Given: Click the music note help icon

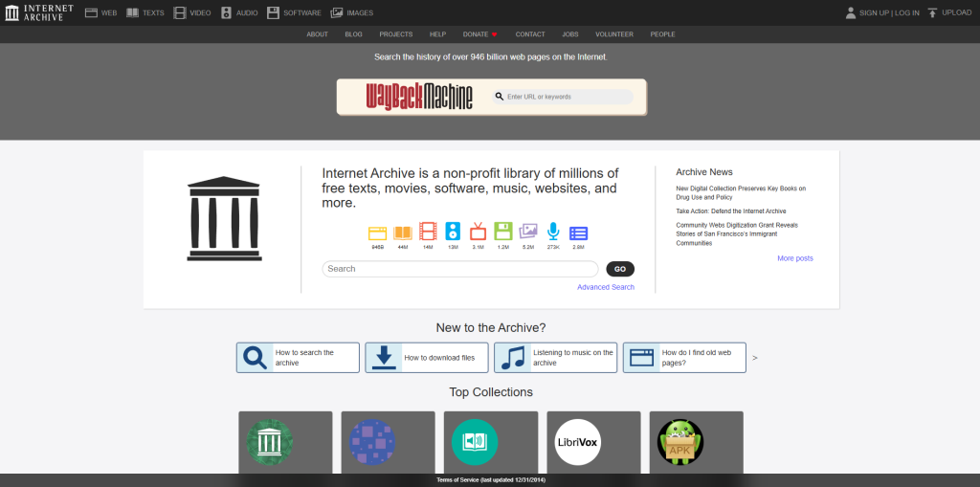Looking at the screenshot, I should click(x=513, y=358).
